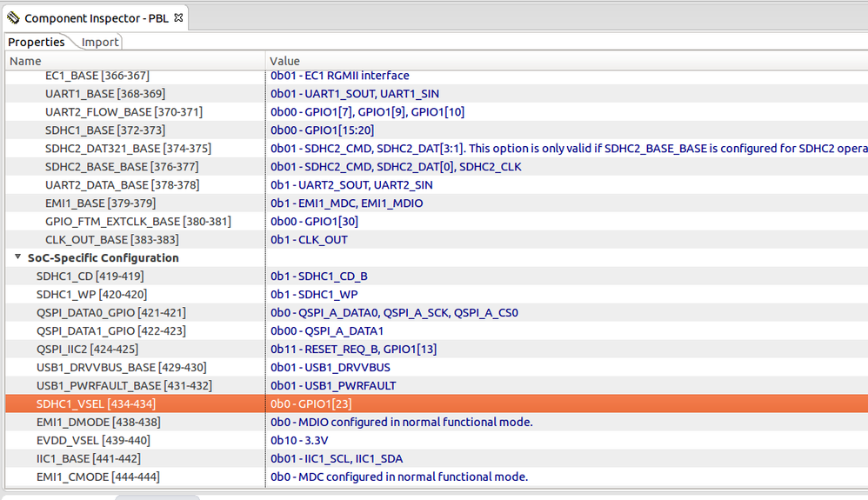Click the Component Inspector tab icon
Viewport: 868px width, 500px height.
13,17
